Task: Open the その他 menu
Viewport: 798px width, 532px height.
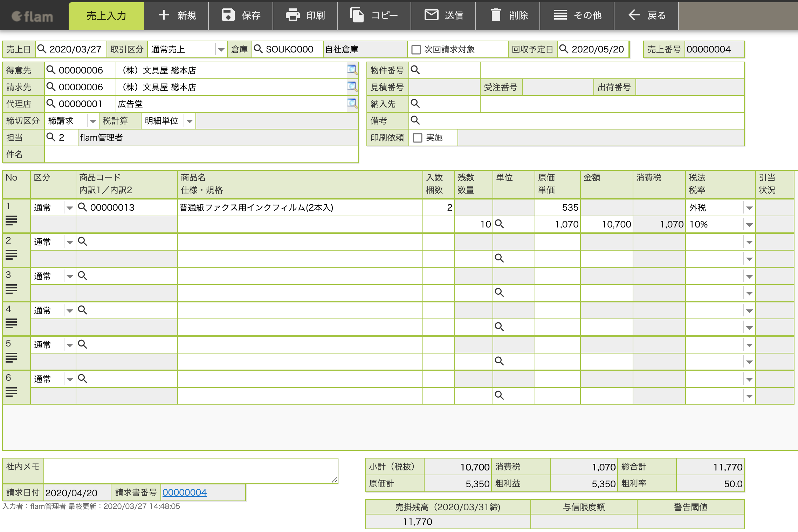Action: [x=577, y=16]
